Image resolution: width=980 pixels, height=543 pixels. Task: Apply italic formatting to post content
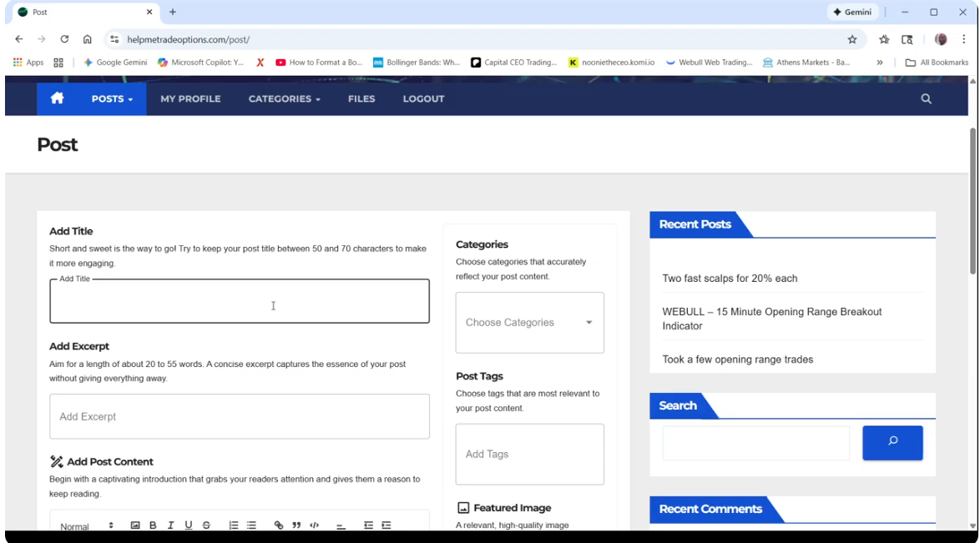[x=170, y=525]
